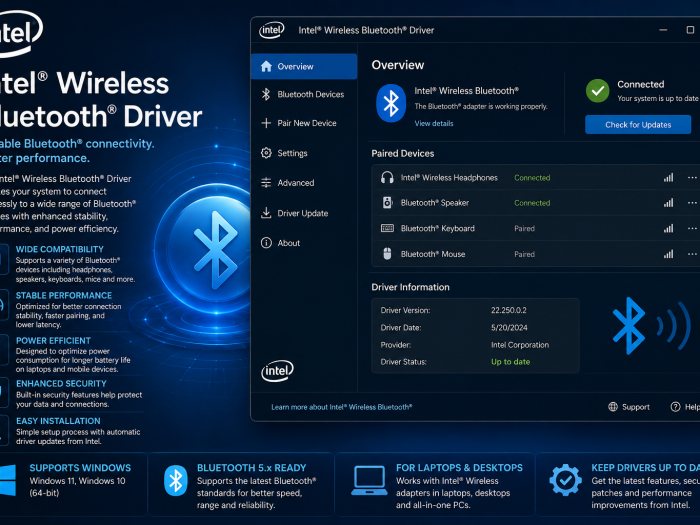Open the View details link
The height and width of the screenshot is (525, 700).
click(433, 124)
